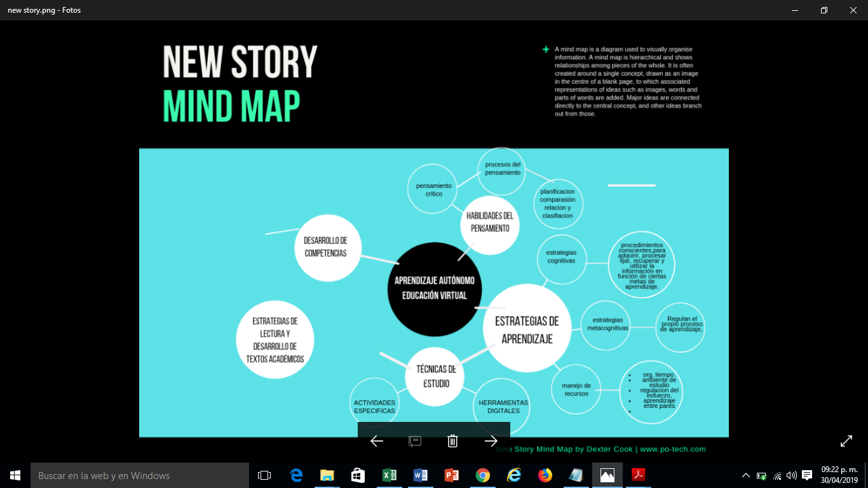Open File Explorer from the taskbar
This screenshot has width=868, height=488.
[327, 475]
